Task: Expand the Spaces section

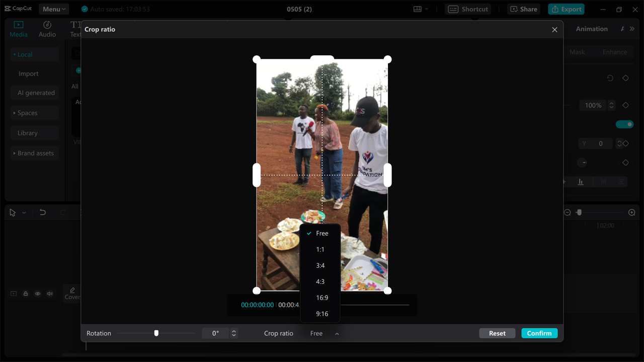Action: (35, 113)
